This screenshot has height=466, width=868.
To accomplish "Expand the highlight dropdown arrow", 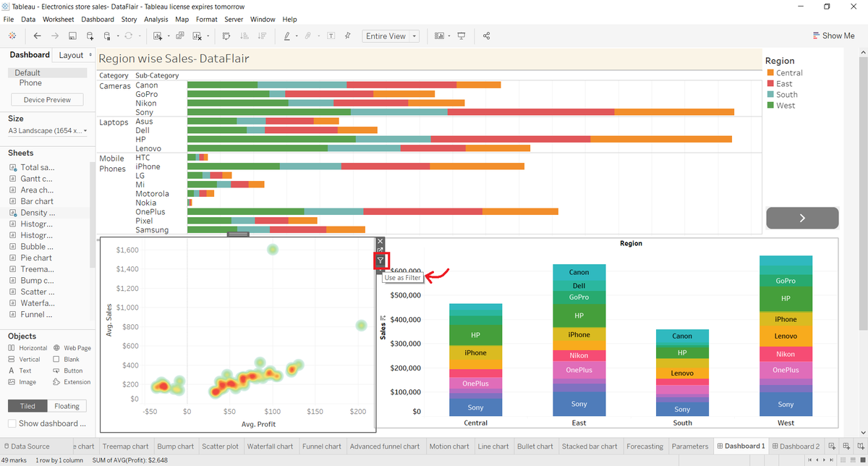I will pos(296,35).
